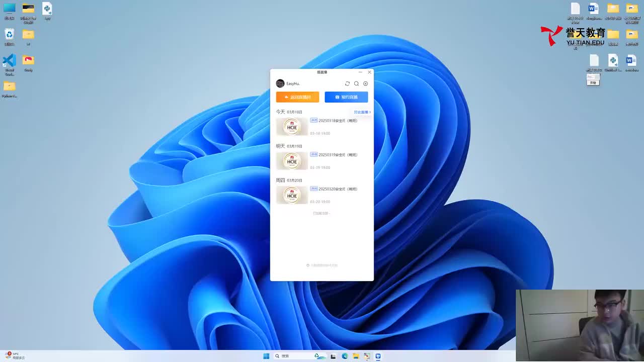Viewport: 644px width, 362px height.
Task: Select the Visual Studio Code desktop shortcut
Action: pyautogui.click(x=9, y=64)
